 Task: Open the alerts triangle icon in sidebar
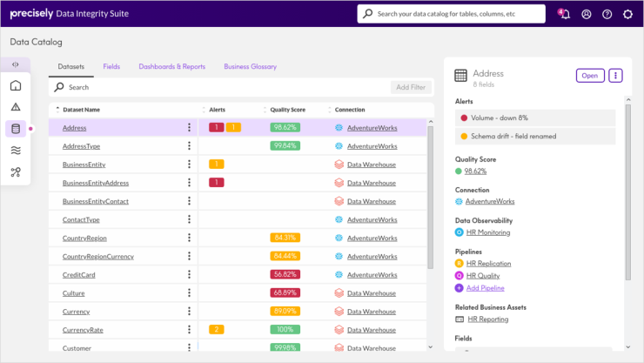click(x=16, y=107)
